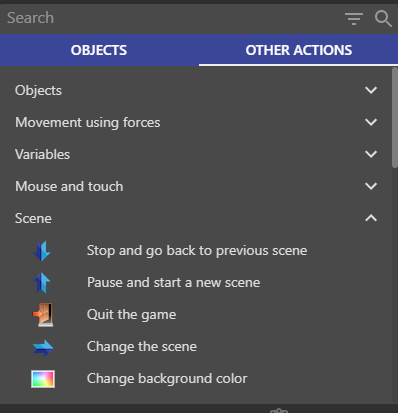
Task: Click the Search input field
Action: coord(170,18)
